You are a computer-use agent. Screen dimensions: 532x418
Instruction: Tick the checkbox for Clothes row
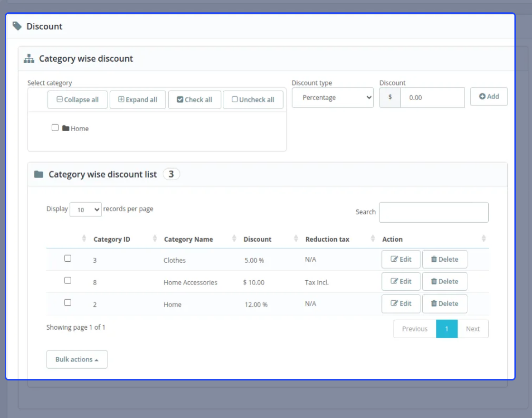click(x=68, y=258)
